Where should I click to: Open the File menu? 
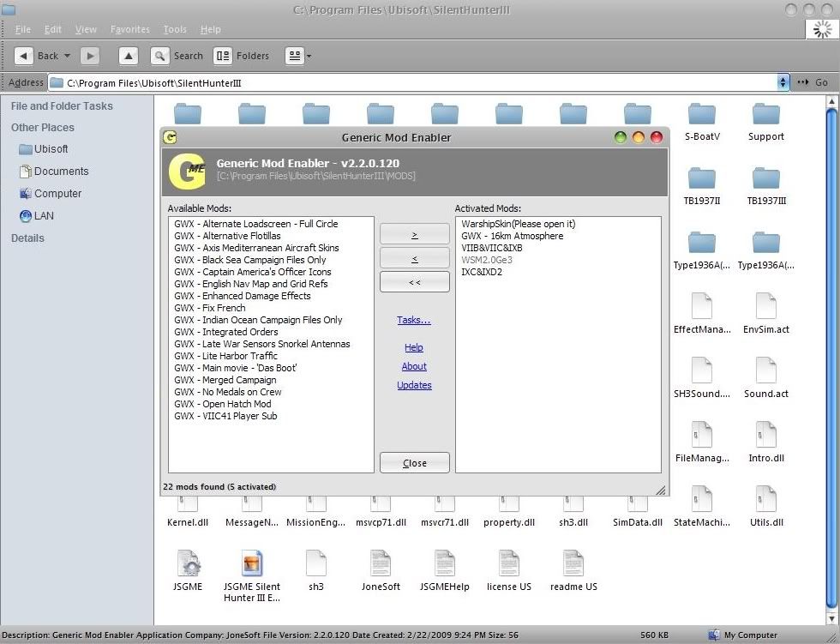(23, 29)
